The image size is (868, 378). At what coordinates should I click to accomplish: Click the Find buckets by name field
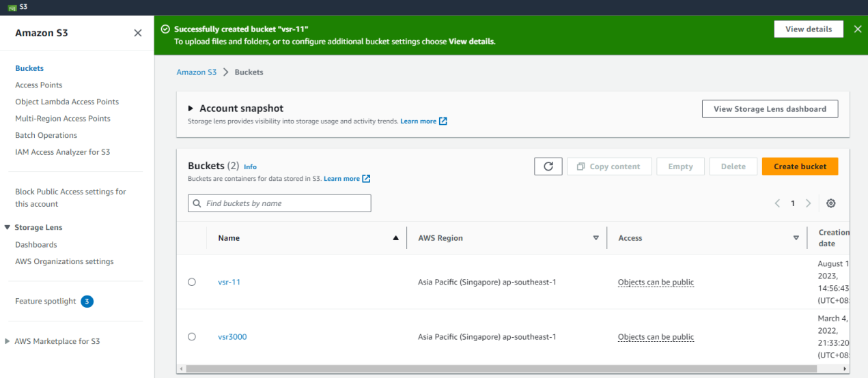279,203
